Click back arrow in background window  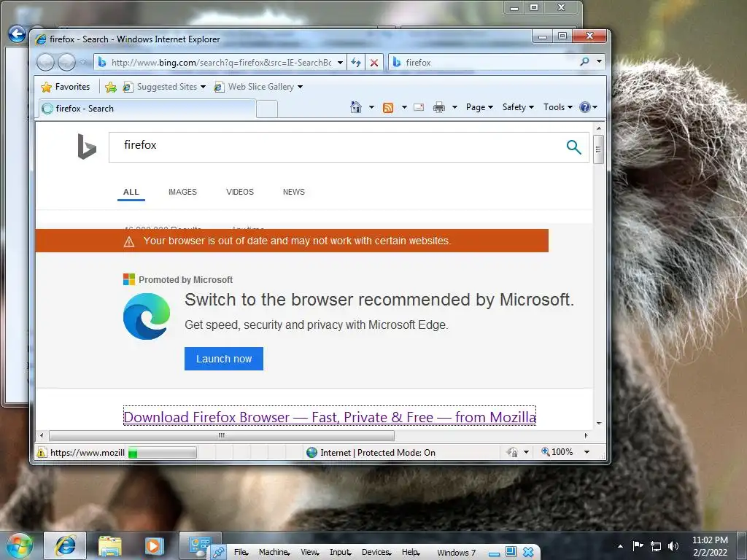[x=18, y=34]
